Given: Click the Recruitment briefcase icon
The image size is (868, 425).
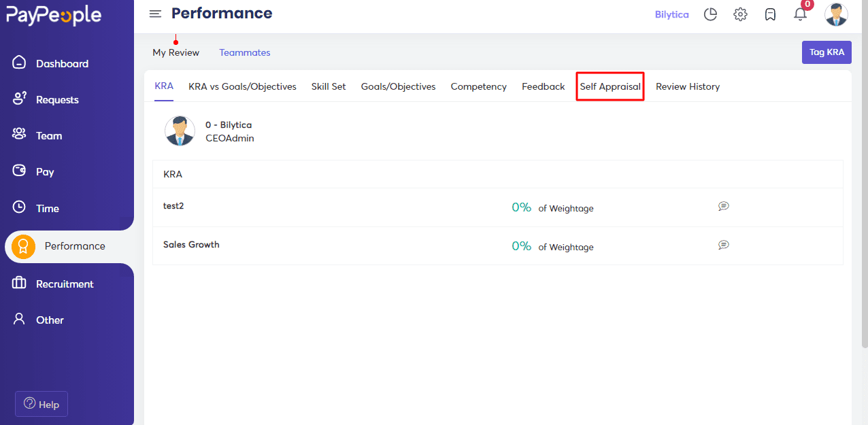Looking at the screenshot, I should [20, 283].
